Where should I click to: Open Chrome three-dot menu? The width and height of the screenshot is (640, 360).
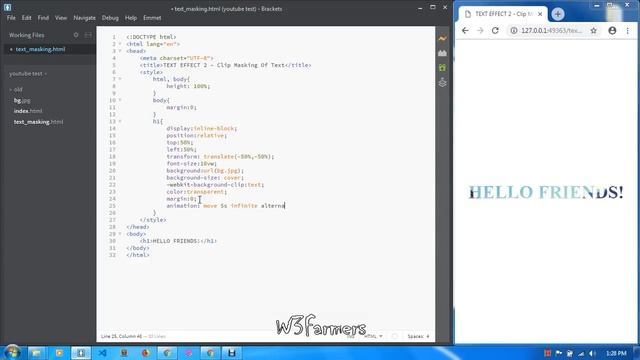click(628, 31)
